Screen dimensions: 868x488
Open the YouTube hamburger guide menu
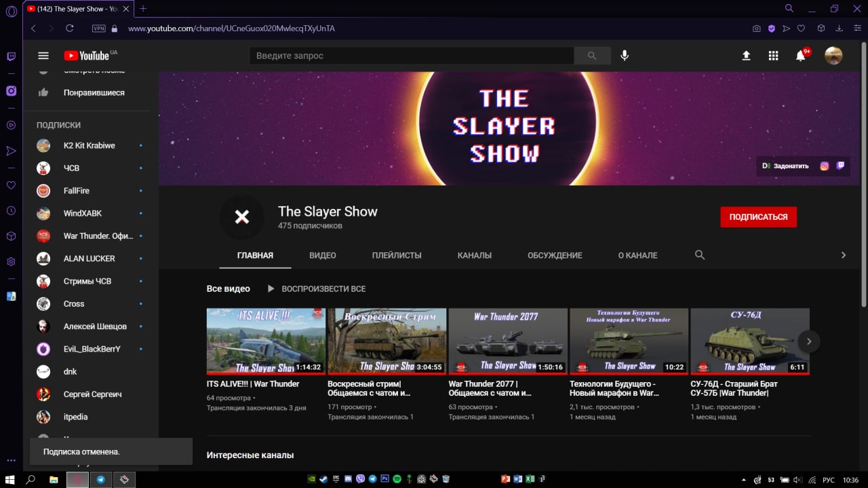pos(43,56)
